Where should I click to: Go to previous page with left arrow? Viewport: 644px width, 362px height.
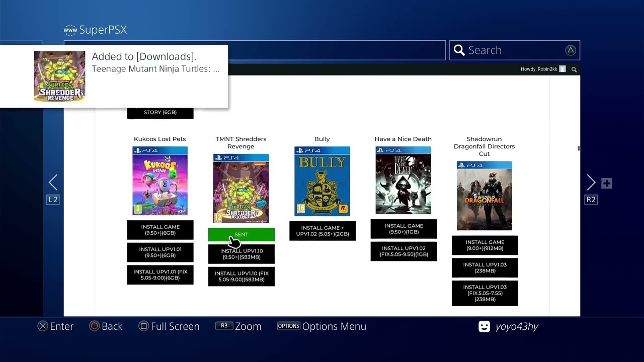click(53, 182)
